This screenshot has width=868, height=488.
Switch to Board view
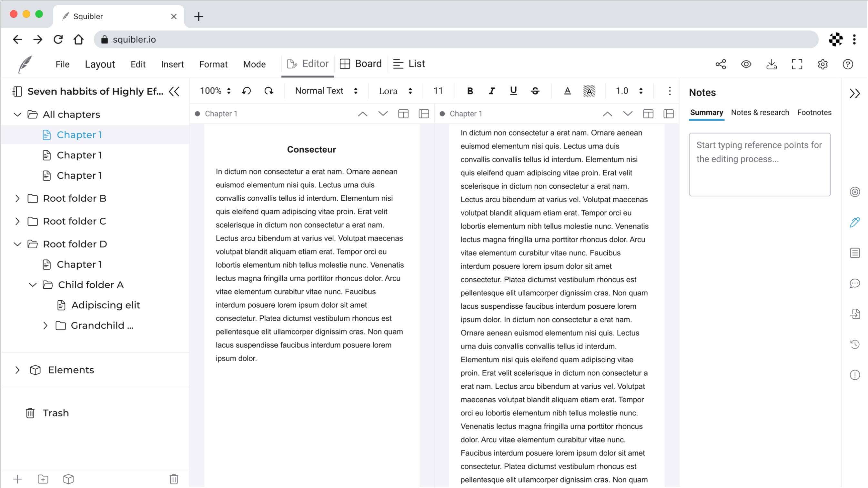[360, 64]
